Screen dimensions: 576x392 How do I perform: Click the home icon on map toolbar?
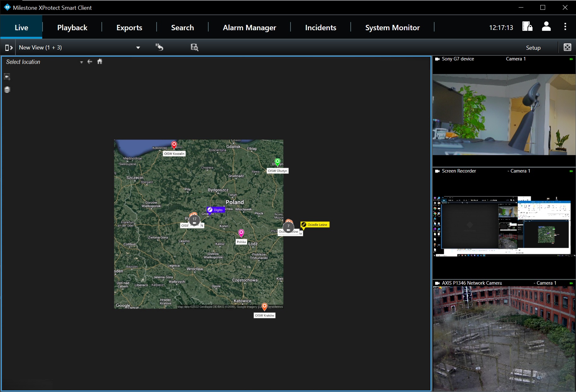coord(100,61)
